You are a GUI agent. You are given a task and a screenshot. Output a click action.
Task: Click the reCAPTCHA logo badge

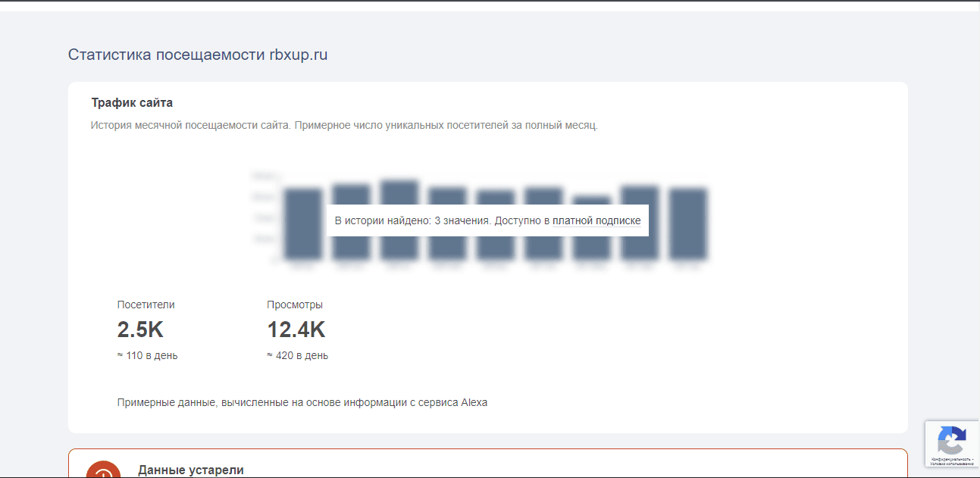951,439
